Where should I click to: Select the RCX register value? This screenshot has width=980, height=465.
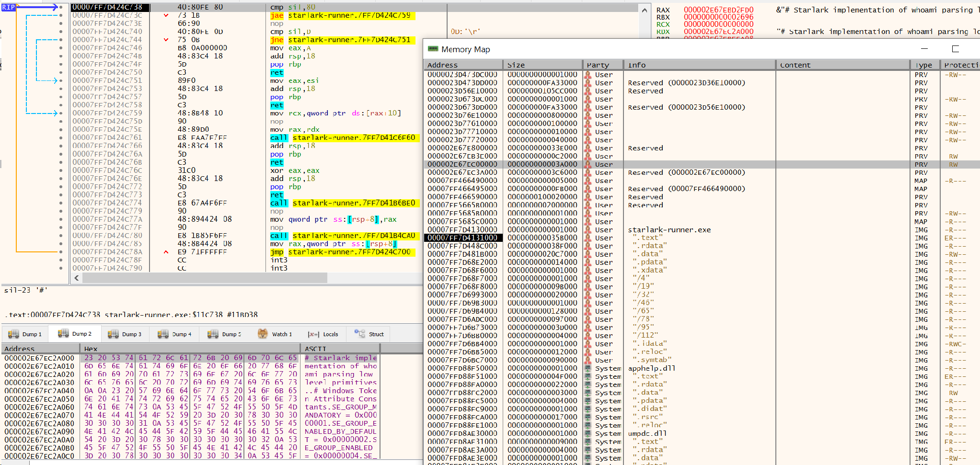718,24
